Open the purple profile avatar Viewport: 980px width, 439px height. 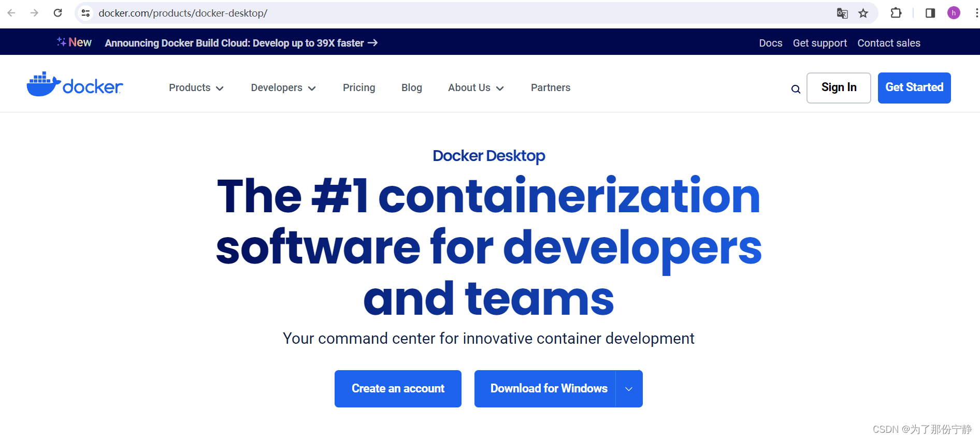[x=954, y=13]
